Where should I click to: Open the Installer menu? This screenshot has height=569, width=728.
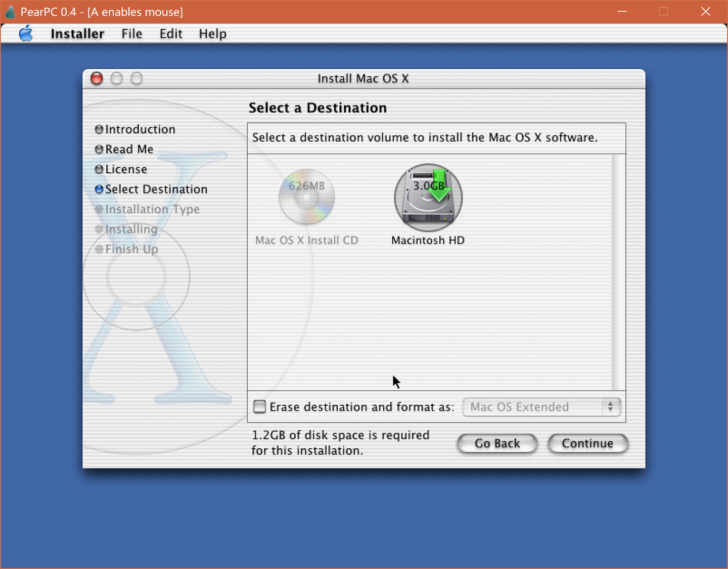(77, 33)
